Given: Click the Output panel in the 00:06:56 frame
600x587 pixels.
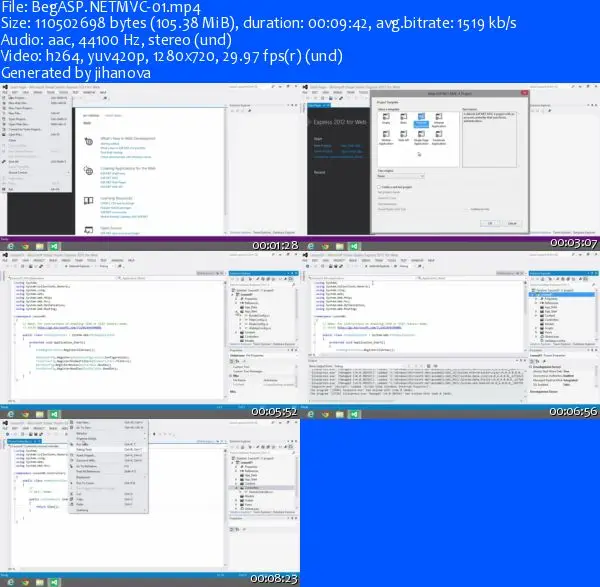Looking at the screenshot, I should coord(416,380).
